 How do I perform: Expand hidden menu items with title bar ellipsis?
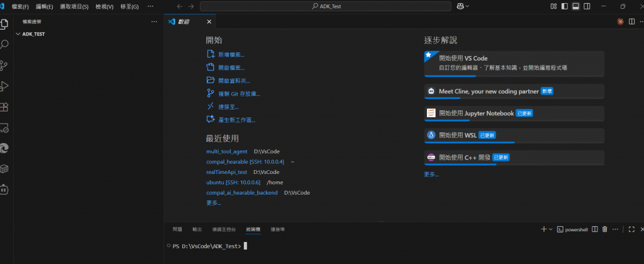tap(150, 6)
